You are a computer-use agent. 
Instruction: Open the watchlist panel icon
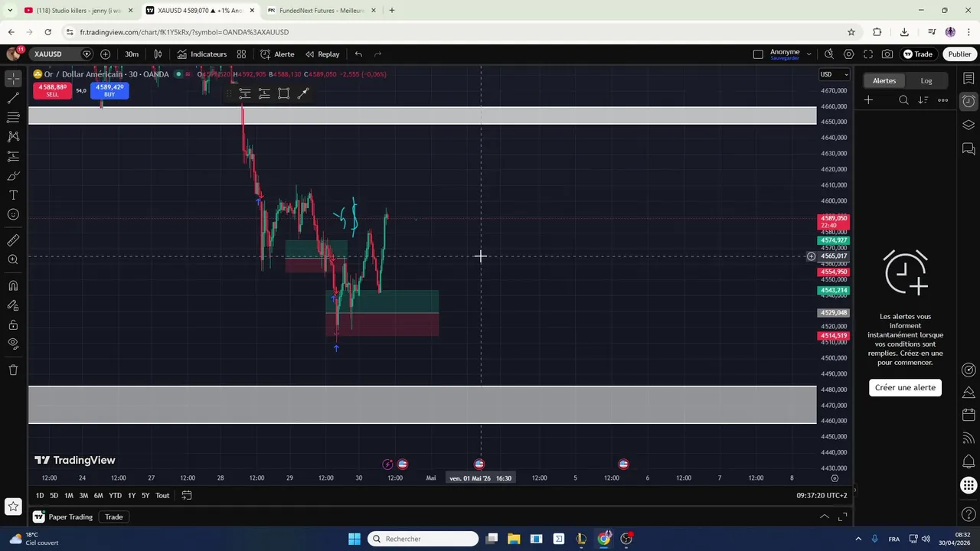tap(969, 79)
